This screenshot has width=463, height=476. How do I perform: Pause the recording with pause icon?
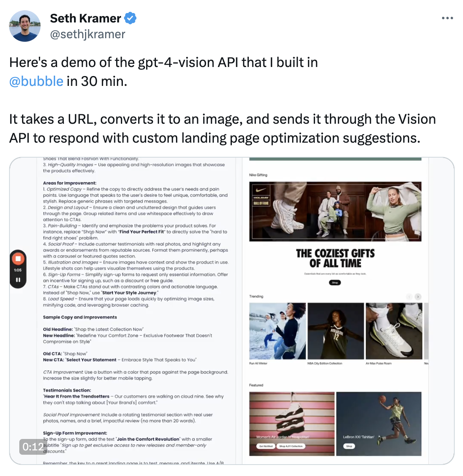[18, 280]
